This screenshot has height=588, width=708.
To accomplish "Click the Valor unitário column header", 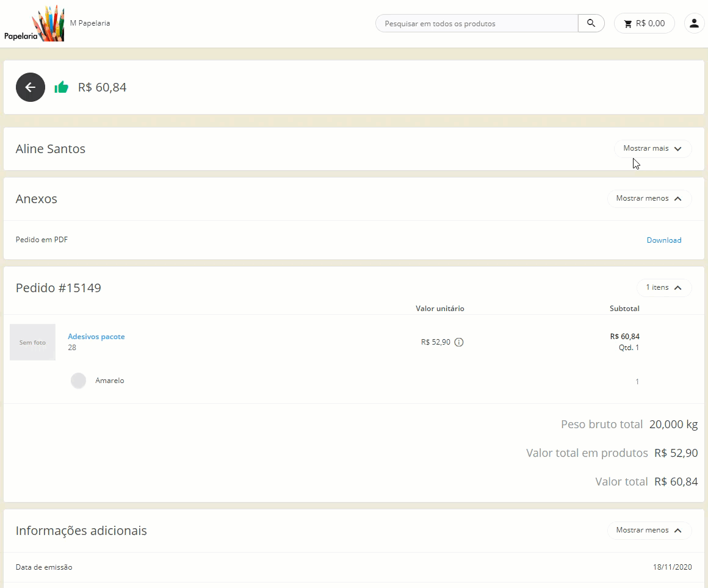I will 440,309.
